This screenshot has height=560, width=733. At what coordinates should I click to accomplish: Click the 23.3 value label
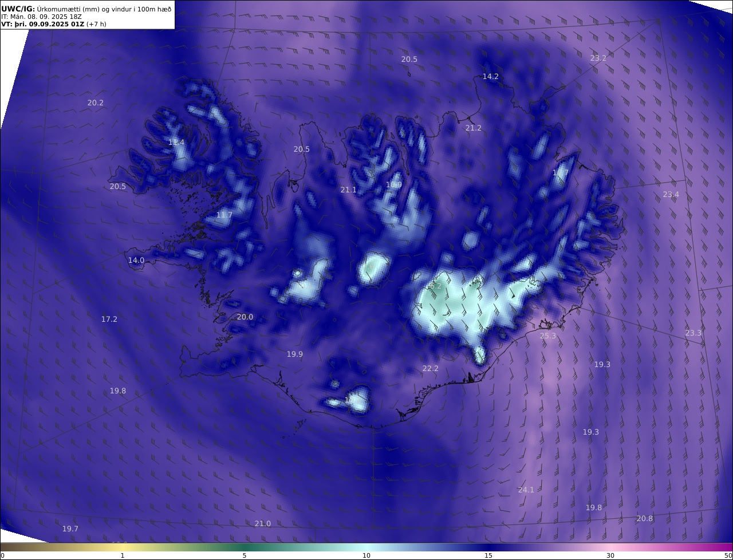[693, 333]
